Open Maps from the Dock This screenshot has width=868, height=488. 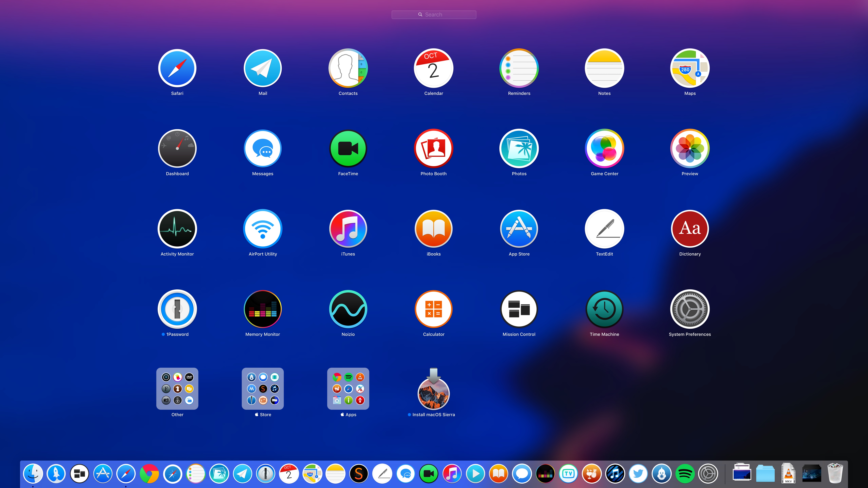312,474
